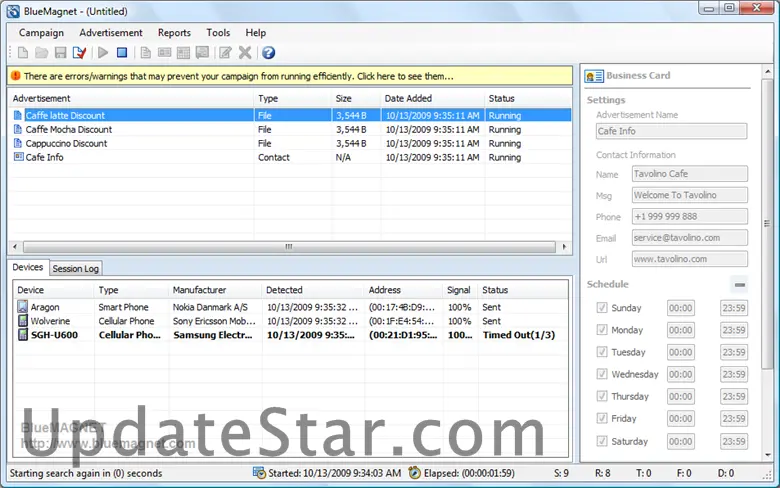This screenshot has height=488, width=780.
Task: Click the phone icon next to Wolverine
Action: pos(22,320)
